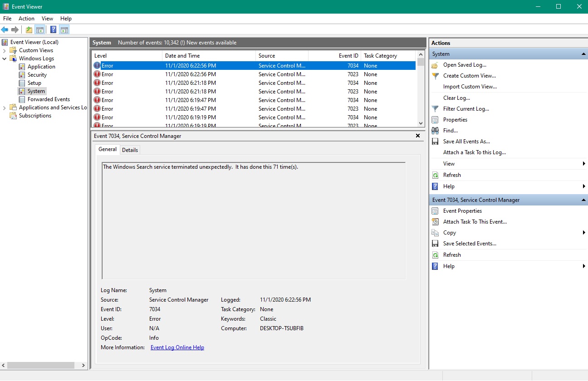The image size is (588, 381).
Task: Open the Help submenu arrow under Event 7034
Action: pyautogui.click(x=584, y=266)
